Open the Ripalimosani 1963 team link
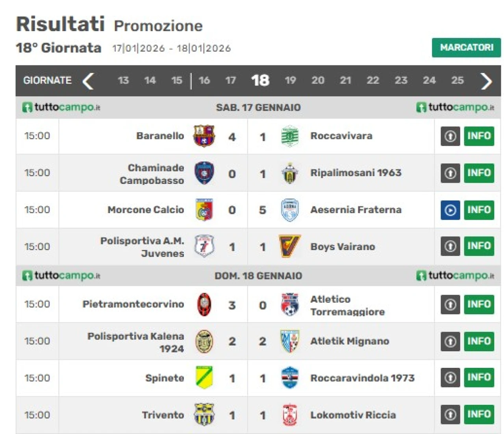Viewport: 504px width, 434px height. [x=356, y=173]
